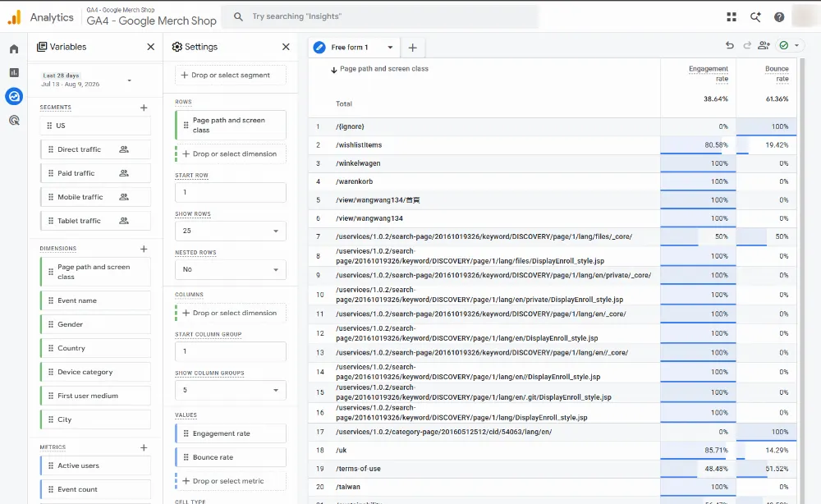The height and width of the screenshot is (504, 821).
Task: Open the Analytics Home icon in sidebar
Action: [x=14, y=48]
